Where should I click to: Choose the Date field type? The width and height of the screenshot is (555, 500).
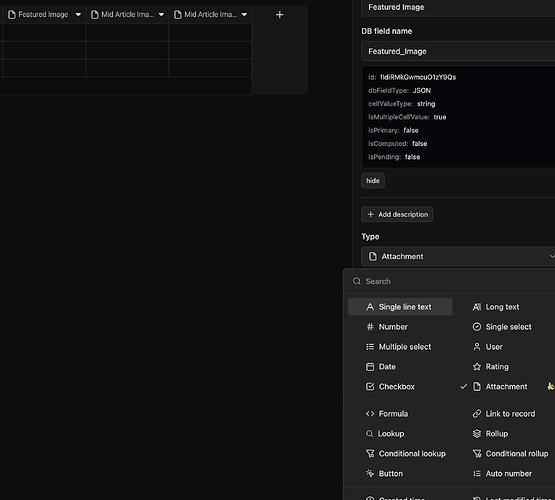[x=400, y=367]
